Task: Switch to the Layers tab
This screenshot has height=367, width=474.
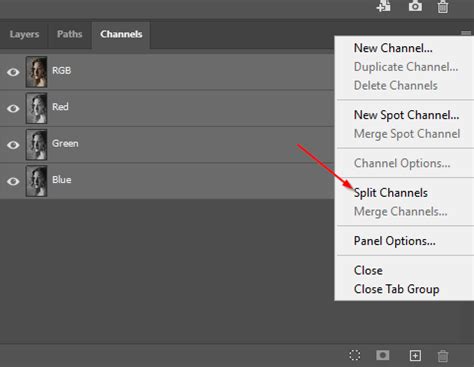Action: tap(24, 34)
